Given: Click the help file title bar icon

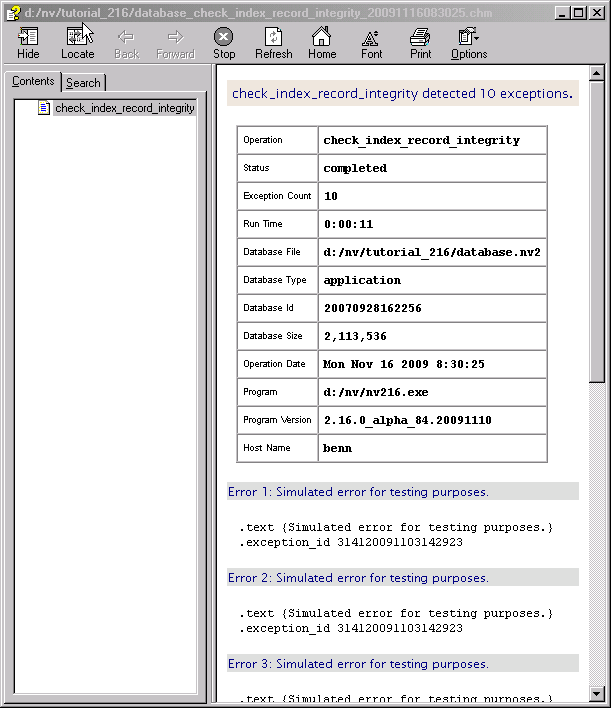Looking at the screenshot, I should pos(13,13).
